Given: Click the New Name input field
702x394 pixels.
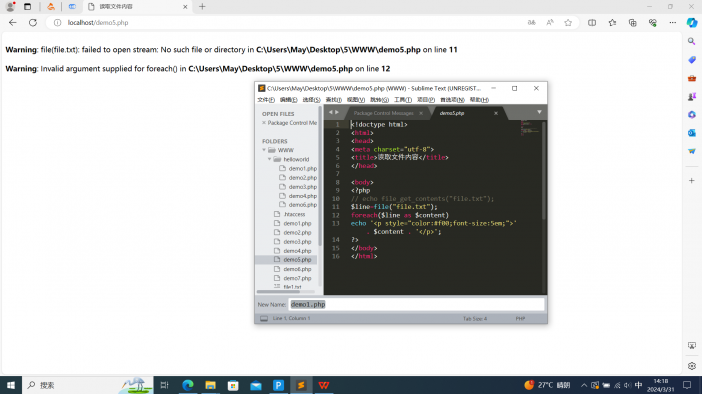Looking at the screenshot, I should coord(416,304).
